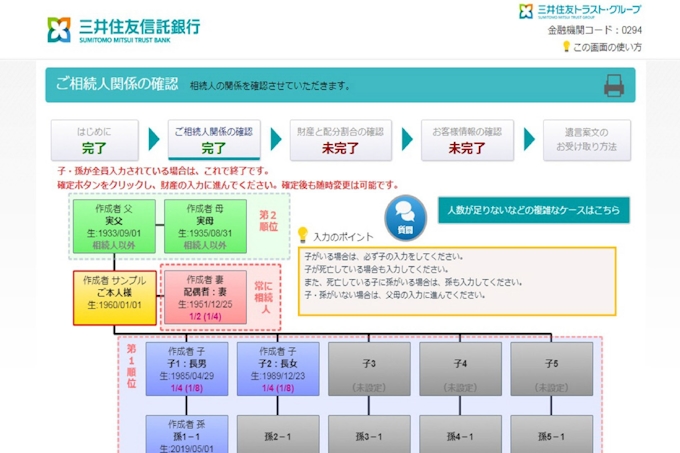Select the 配偶者：妻 spouse box

click(204, 297)
